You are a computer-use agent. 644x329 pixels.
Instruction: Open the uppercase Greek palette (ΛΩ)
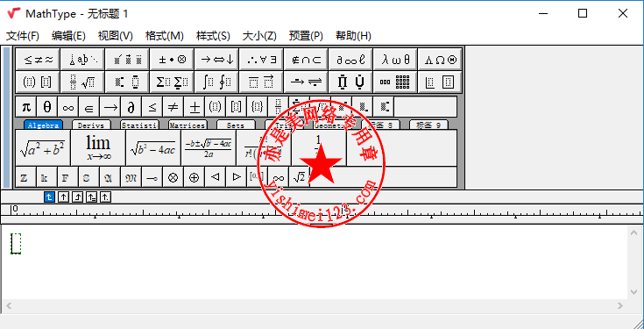coord(440,60)
